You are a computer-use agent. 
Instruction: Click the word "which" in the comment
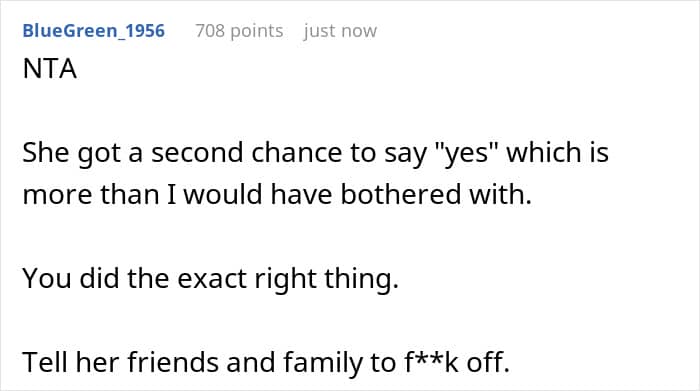coord(541,152)
